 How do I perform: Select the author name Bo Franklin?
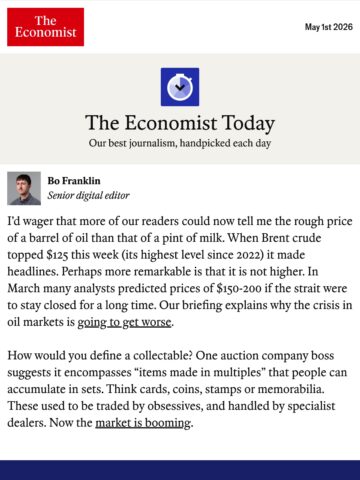pyautogui.click(x=74, y=181)
